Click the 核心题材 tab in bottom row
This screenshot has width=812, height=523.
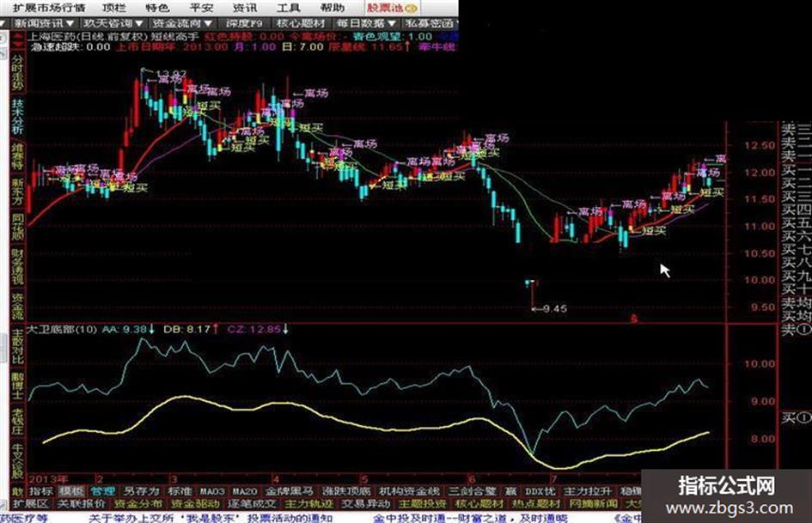coord(479,503)
